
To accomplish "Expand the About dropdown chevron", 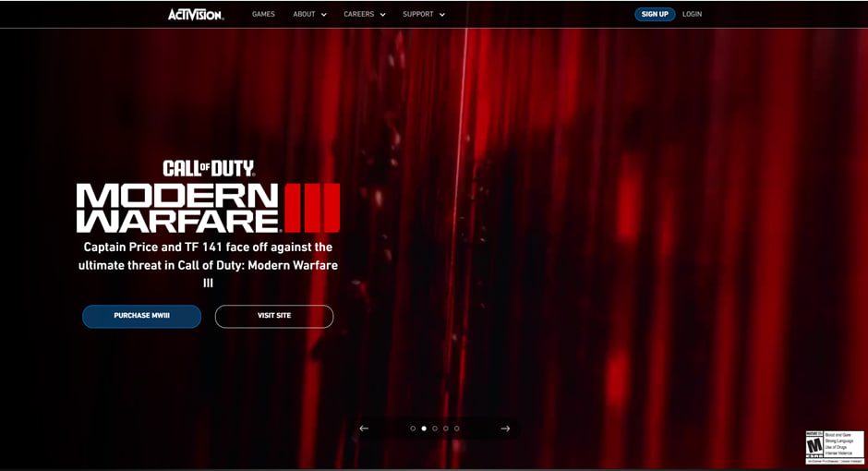I will tap(324, 15).
